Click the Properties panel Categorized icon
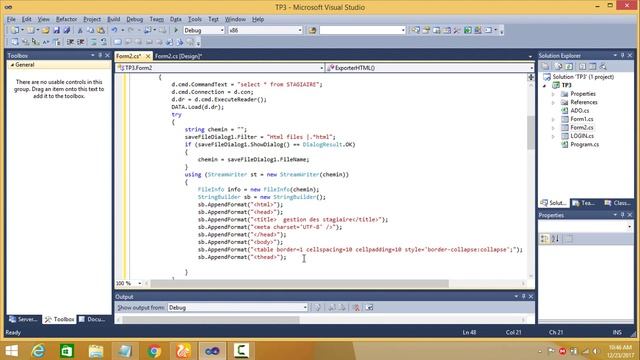The width and height of the screenshot is (640, 360). (544, 239)
